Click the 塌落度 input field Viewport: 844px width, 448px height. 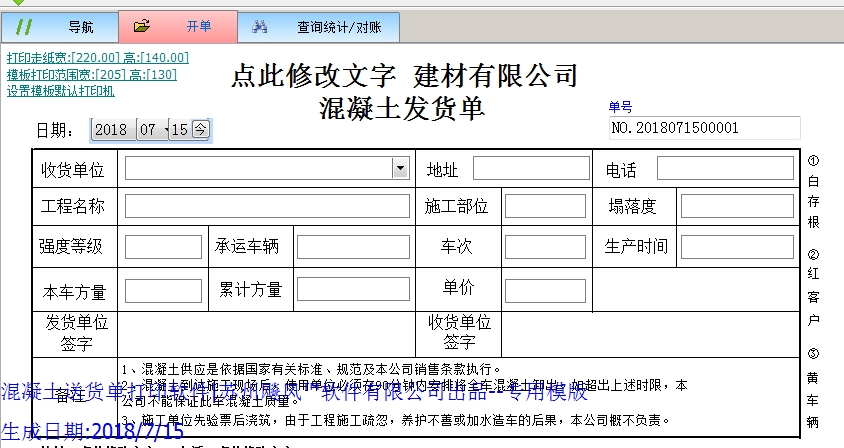click(737, 206)
